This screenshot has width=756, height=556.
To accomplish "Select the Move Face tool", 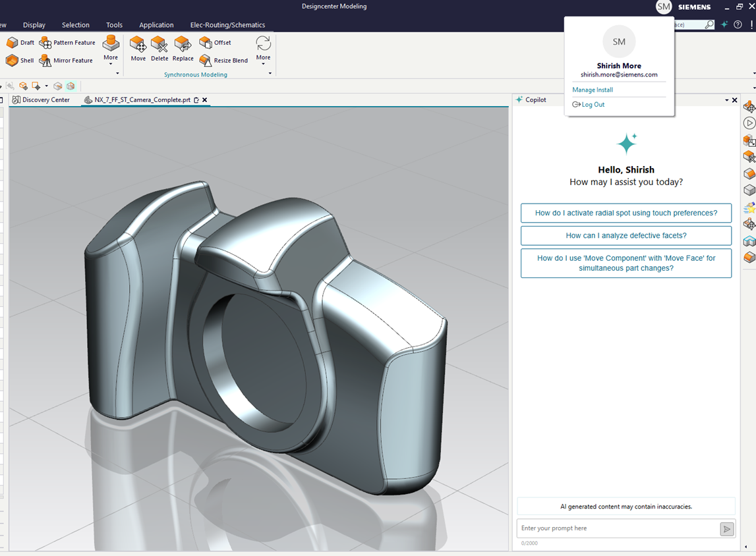I will pyautogui.click(x=138, y=49).
